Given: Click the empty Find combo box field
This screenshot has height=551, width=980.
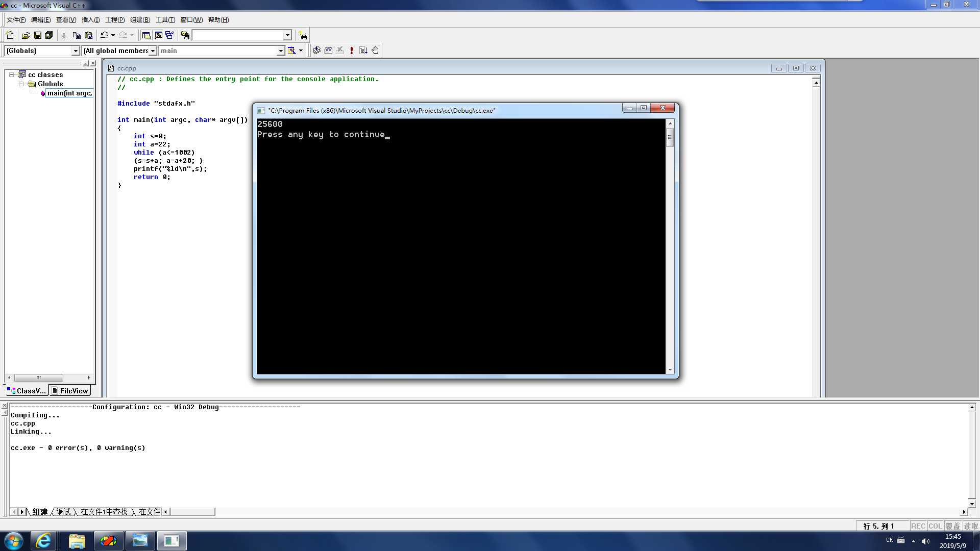Looking at the screenshot, I should click(x=238, y=35).
